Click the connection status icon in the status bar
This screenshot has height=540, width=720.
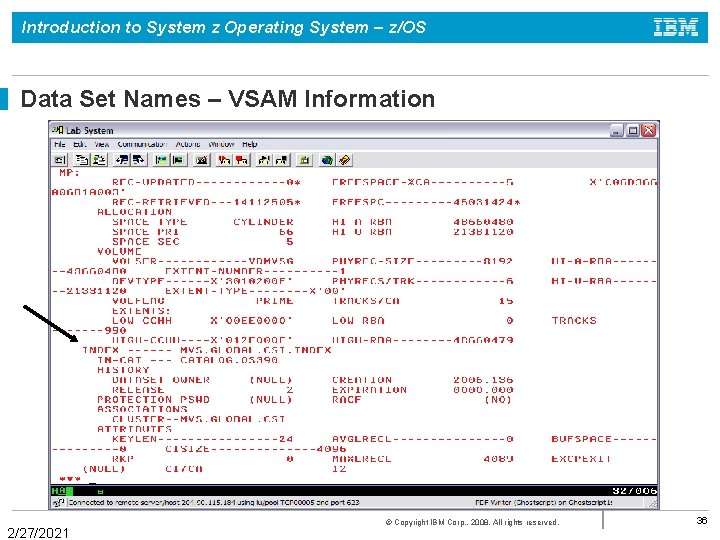tap(59, 502)
